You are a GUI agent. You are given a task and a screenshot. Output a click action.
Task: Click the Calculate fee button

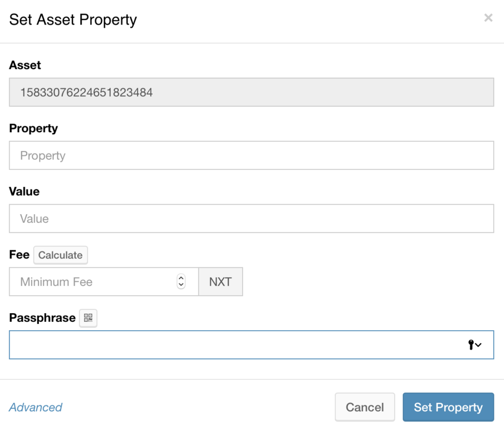click(60, 255)
